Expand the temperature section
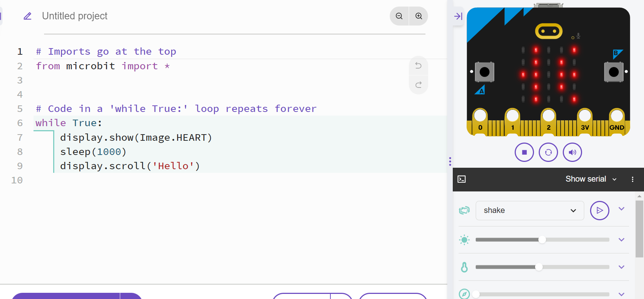Image resolution: width=644 pixels, height=299 pixels. [x=621, y=267]
